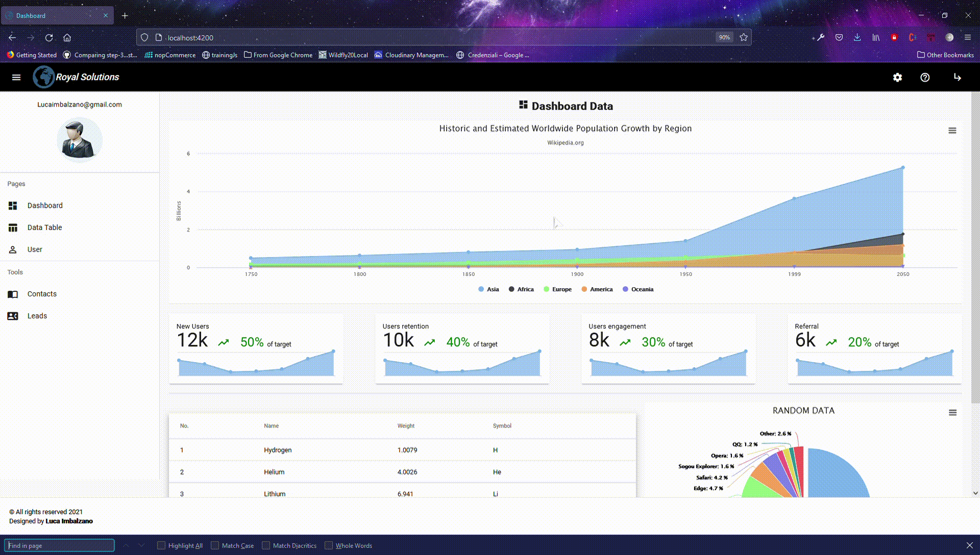Click the localhost:4200 address bar
The image size is (980, 555).
(439, 37)
